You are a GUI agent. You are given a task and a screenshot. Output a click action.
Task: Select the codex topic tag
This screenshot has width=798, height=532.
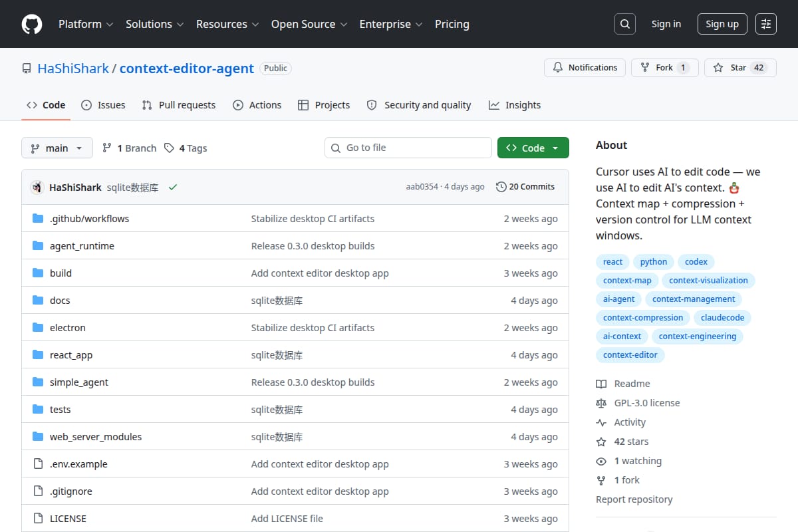(x=696, y=262)
